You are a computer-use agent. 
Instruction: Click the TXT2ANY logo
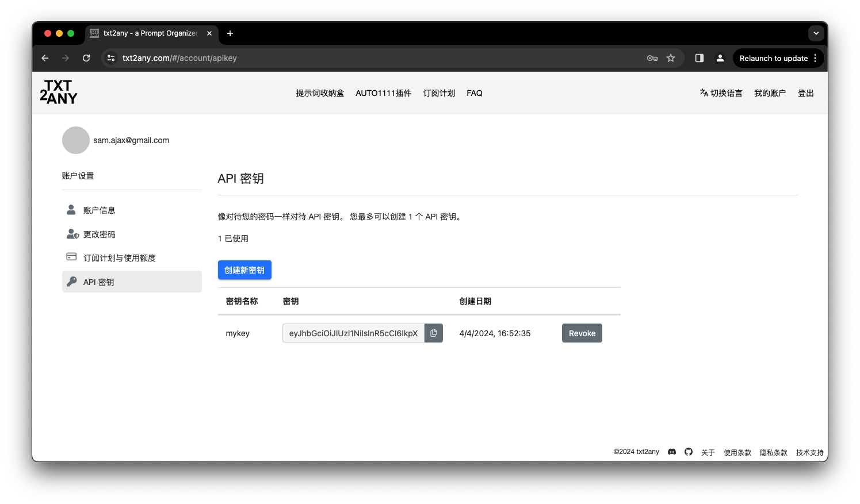59,92
